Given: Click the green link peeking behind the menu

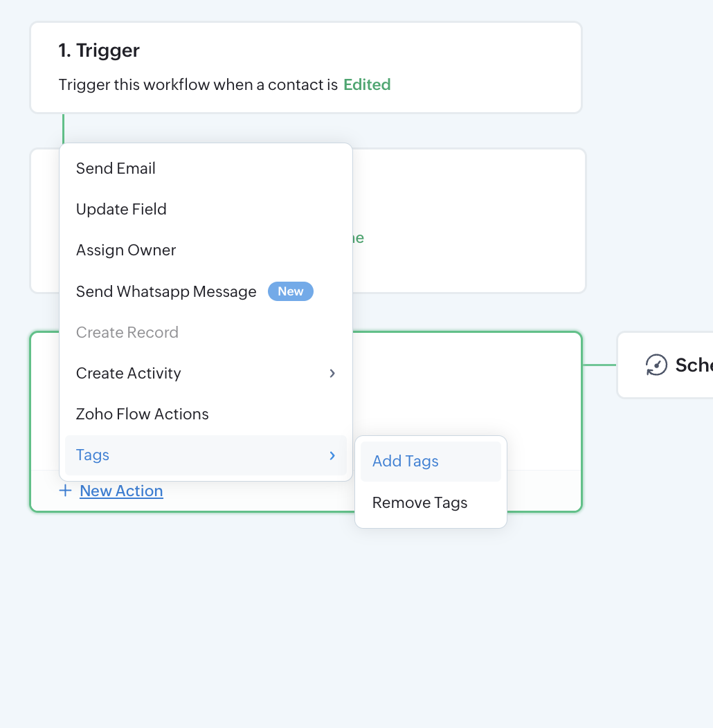Looking at the screenshot, I should coord(358,238).
